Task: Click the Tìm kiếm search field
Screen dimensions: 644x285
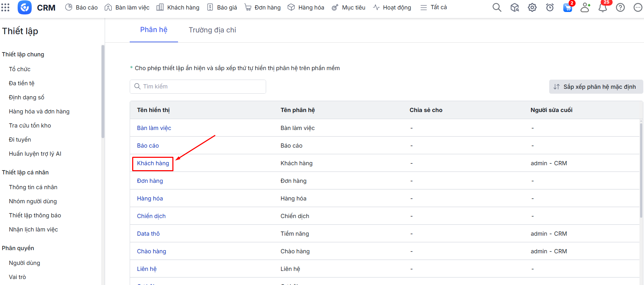Action: [198, 87]
